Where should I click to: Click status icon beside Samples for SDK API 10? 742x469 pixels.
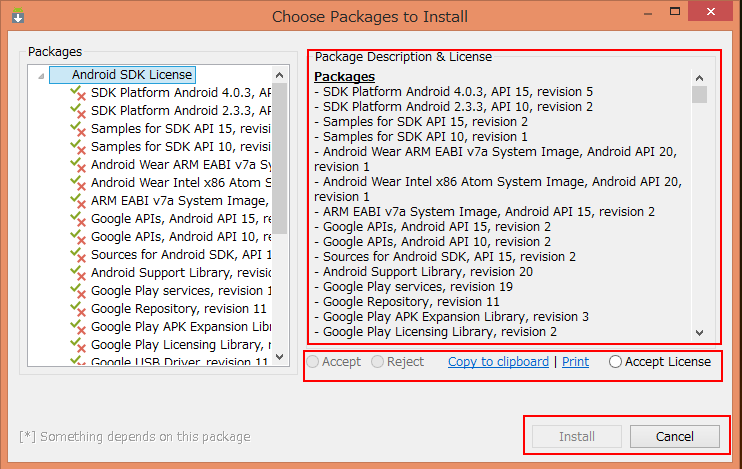tap(78, 147)
